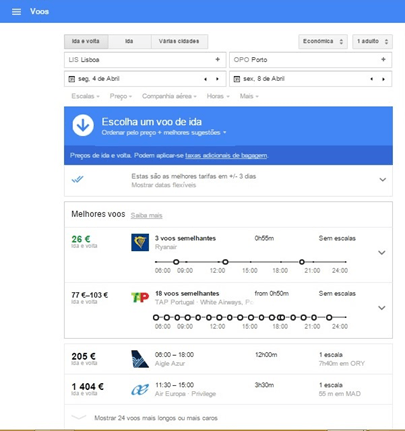
Task: Open the Companhia aérea filter dropdown
Action: click(169, 96)
